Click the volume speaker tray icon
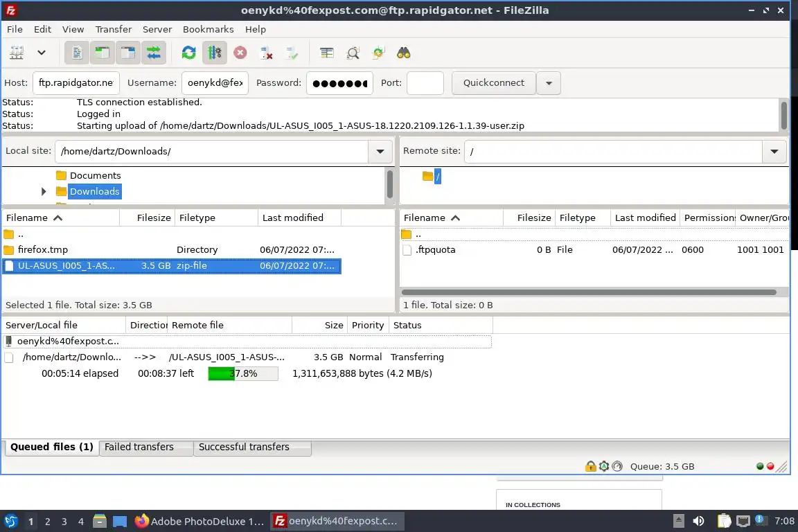This screenshot has width=798, height=532. [698, 521]
